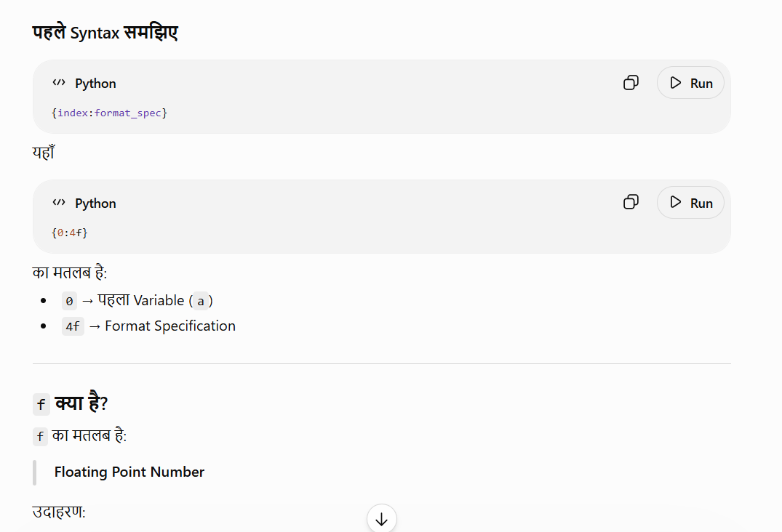
Task: Click the {0:4f} code text
Action: point(69,233)
